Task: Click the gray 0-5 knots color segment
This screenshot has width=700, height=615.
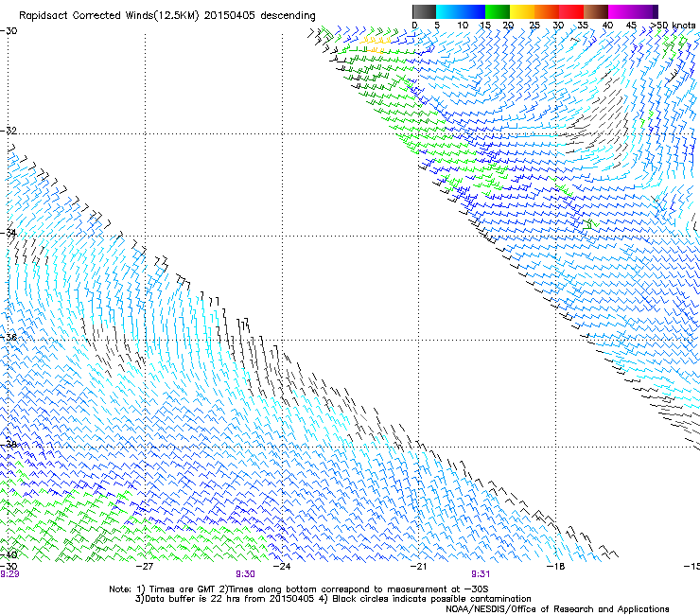Action: [424, 11]
